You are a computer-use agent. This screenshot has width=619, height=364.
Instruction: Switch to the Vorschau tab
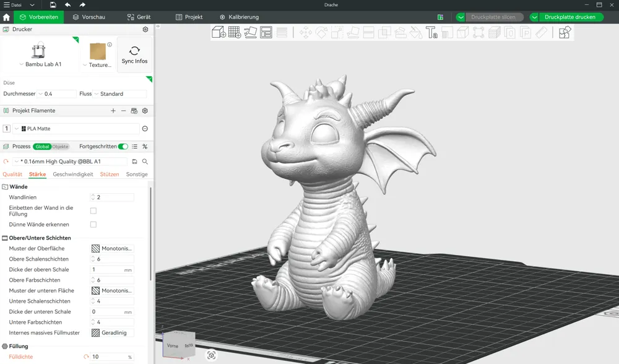(89, 17)
